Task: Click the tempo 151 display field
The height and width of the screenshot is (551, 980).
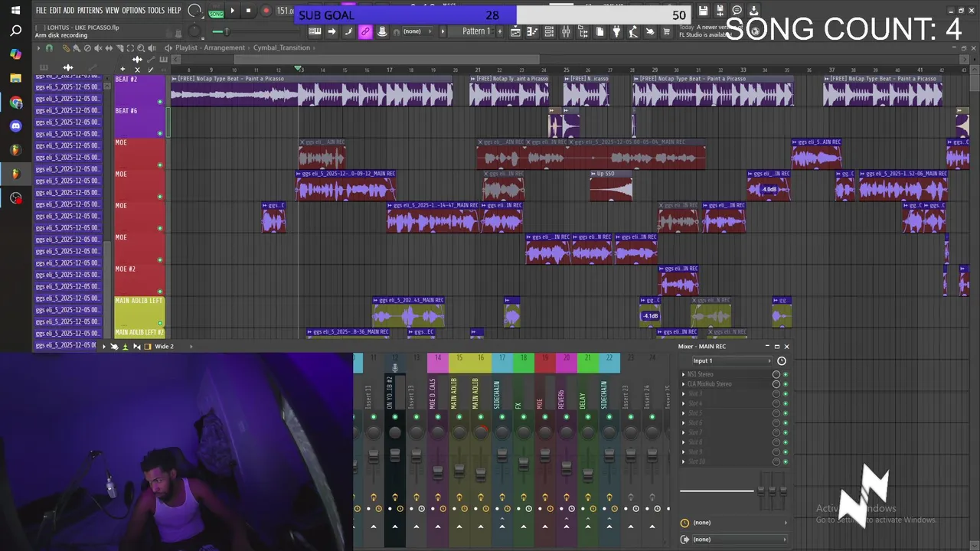Action: [x=284, y=11]
